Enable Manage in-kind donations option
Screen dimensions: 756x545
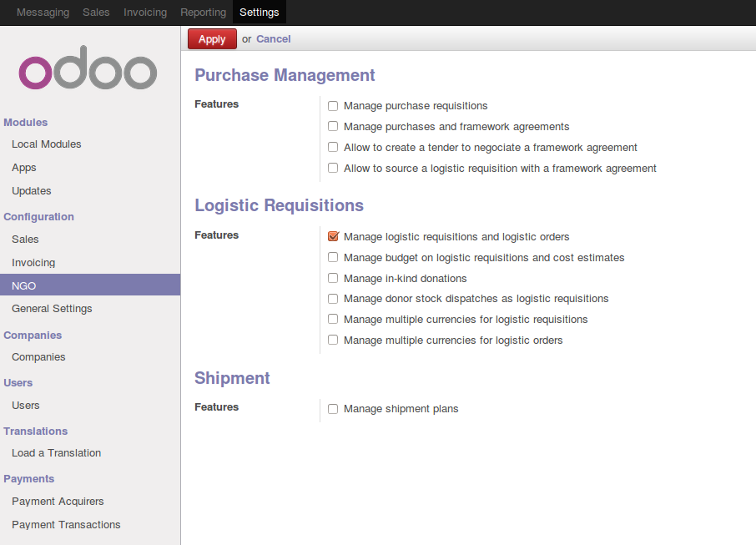click(x=333, y=278)
